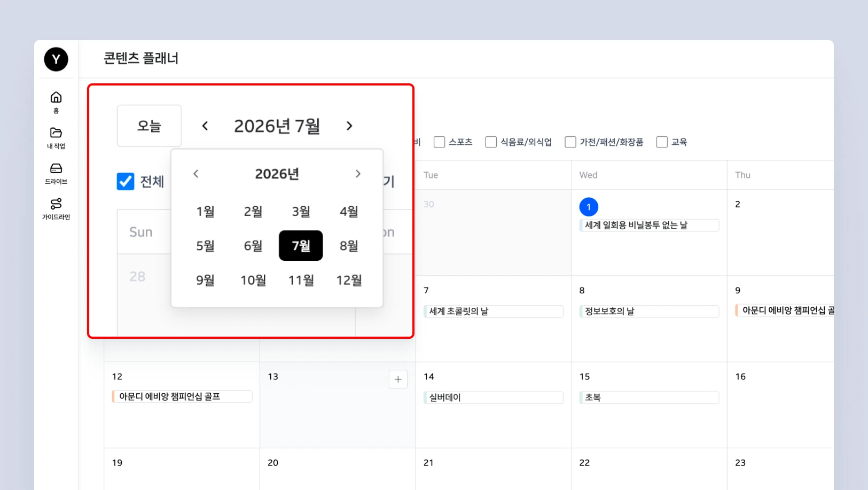Click the greyed date 30
The width and height of the screenshot is (868, 490).
click(429, 204)
